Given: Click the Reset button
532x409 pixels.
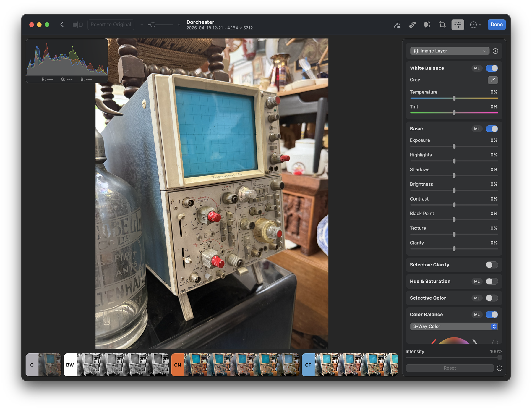Looking at the screenshot, I should [x=450, y=368].
